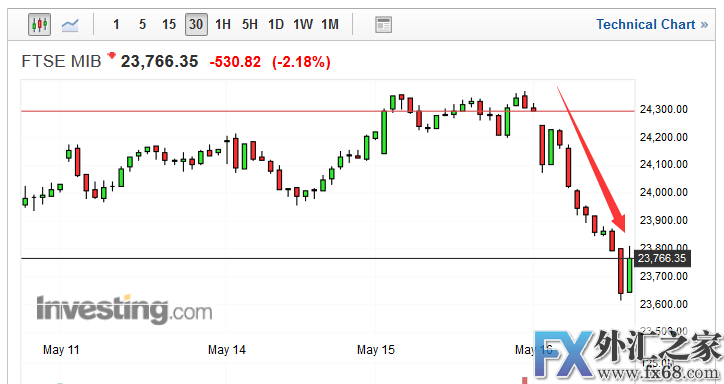Click the FX68 watermark logo

[628, 355]
